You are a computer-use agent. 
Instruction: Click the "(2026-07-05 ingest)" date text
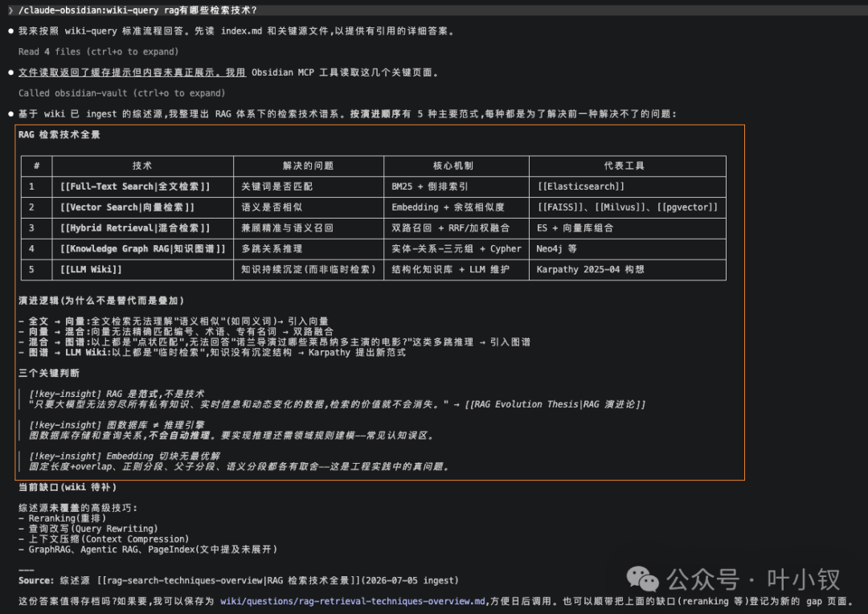pyautogui.click(x=410, y=580)
